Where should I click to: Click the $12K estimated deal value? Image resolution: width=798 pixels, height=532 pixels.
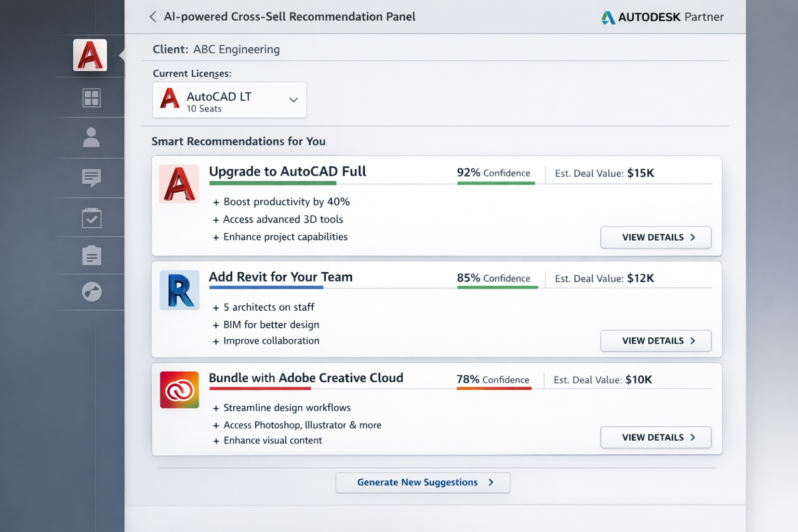point(641,278)
